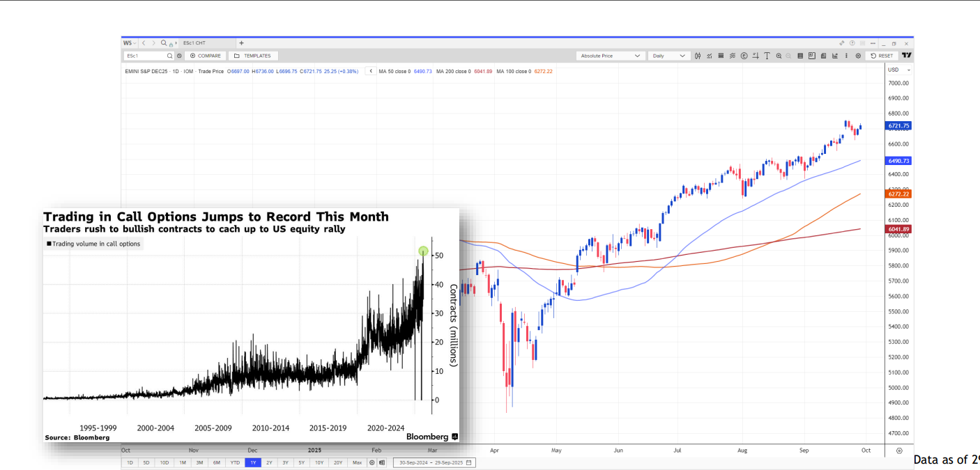Open the USD currency dropdown
The width and height of the screenshot is (980, 470).
(x=898, y=70)
